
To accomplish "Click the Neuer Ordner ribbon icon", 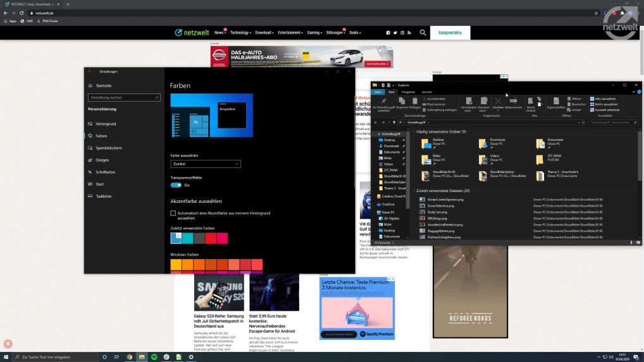I will pos(531,102).
